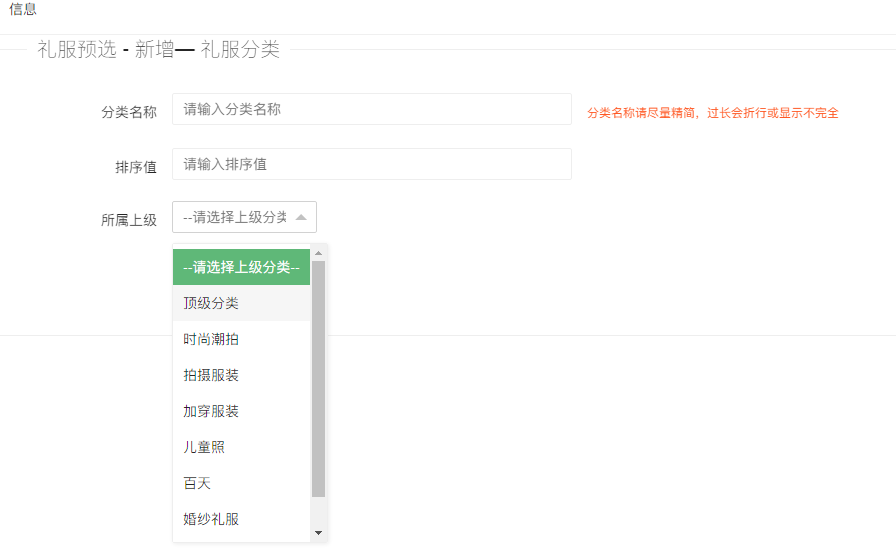Click the 排序值 field label
This screenshot has width=896, height=560.
136,167
